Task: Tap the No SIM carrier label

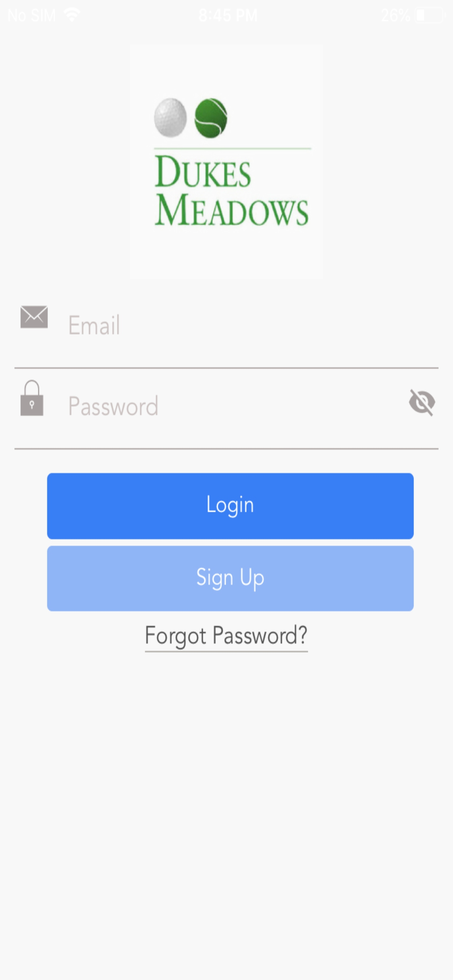Action: click(x=32, y=16)
